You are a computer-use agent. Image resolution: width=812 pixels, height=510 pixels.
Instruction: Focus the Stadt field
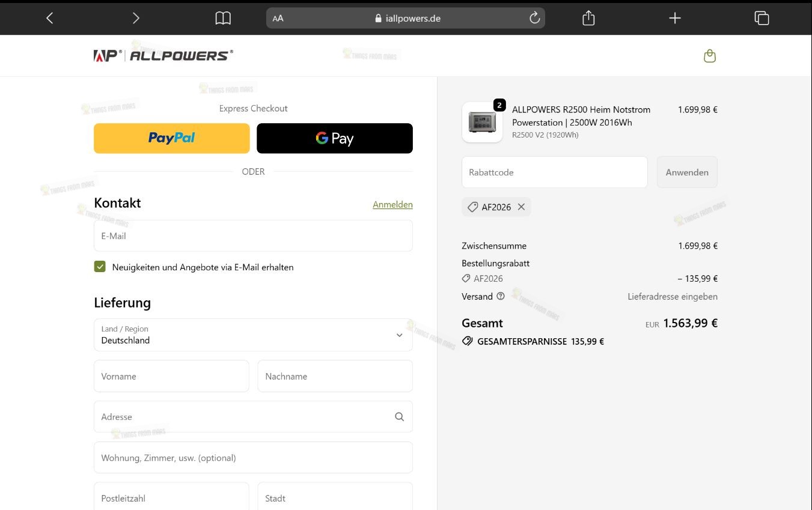[x=335, y=497]
